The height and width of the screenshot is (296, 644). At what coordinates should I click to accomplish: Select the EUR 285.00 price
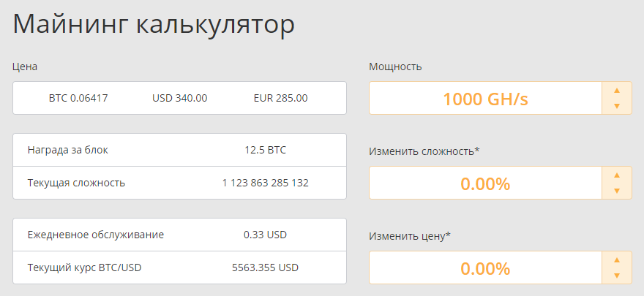(280, 98)
